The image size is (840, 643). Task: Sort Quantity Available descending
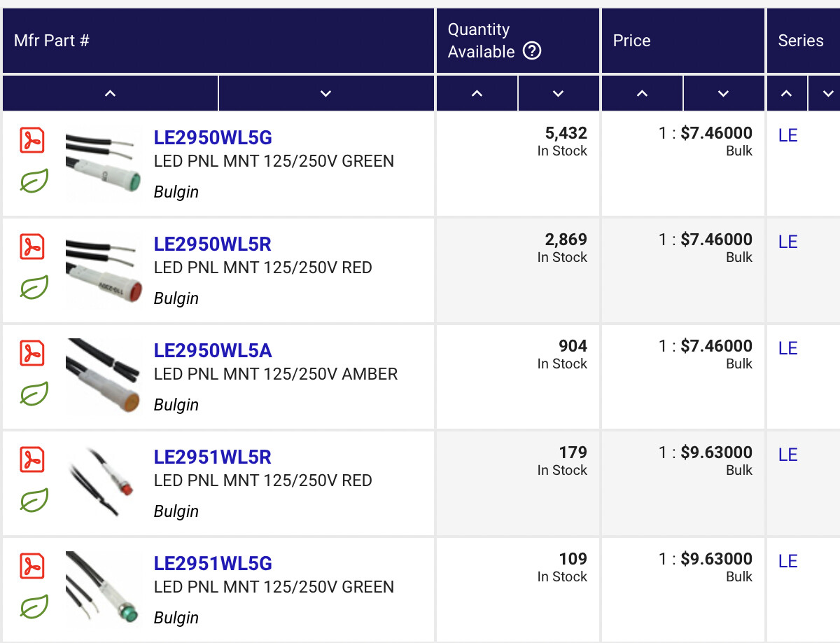click(x=558, y=93)
